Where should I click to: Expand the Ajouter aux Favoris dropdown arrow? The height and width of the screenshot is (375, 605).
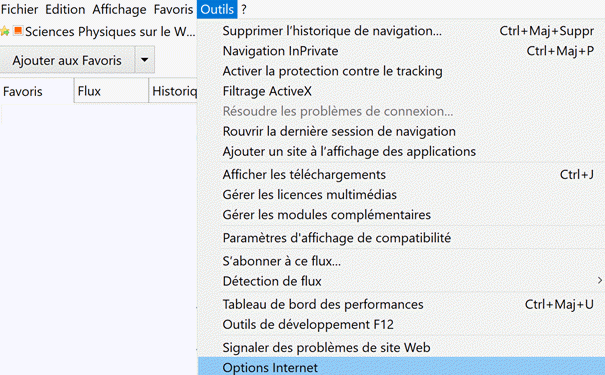click(145, 60)
